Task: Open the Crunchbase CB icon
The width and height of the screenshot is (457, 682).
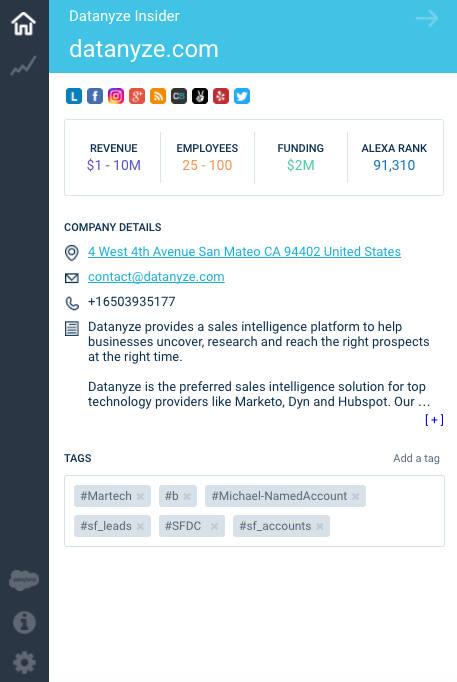Action: 179,96
